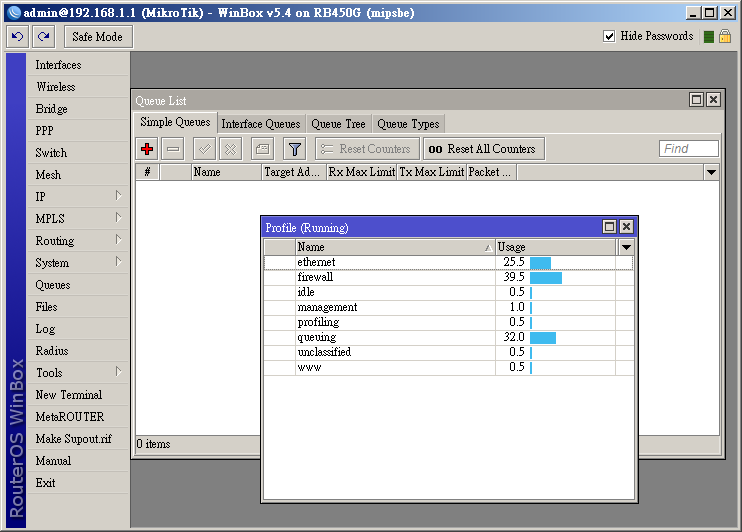Close the Profile (Running) window

627,227
